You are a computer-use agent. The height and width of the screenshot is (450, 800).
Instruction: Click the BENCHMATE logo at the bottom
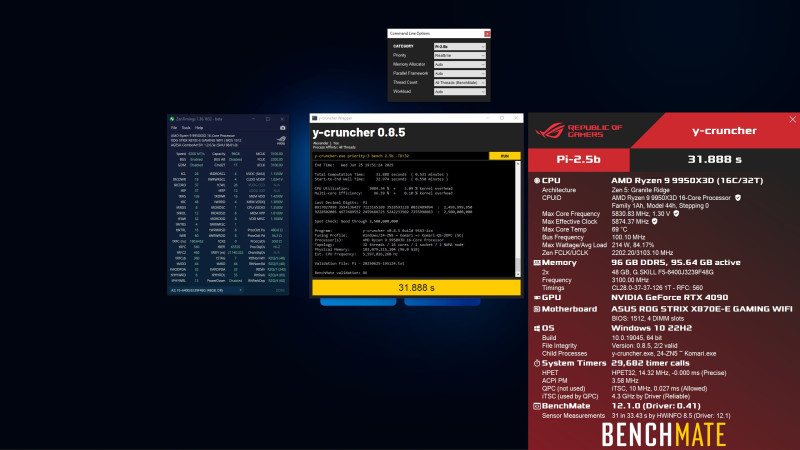[664, 435]
